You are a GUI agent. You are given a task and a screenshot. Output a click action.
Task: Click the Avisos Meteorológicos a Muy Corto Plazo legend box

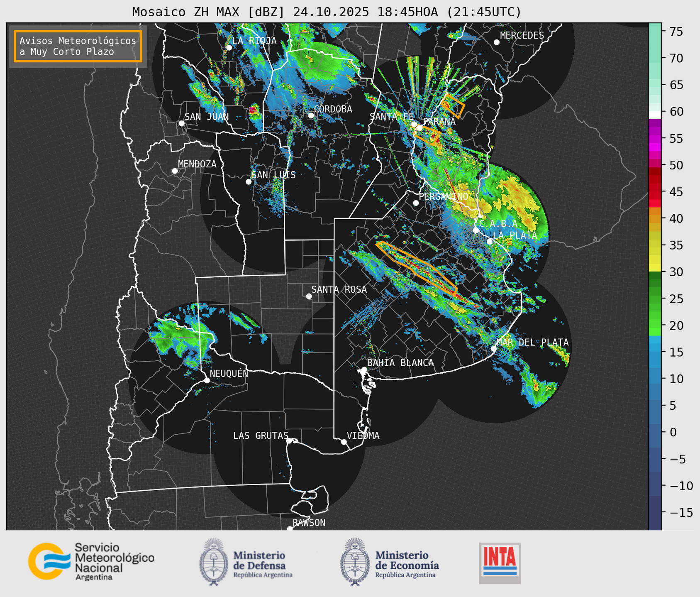coord(78,46)
